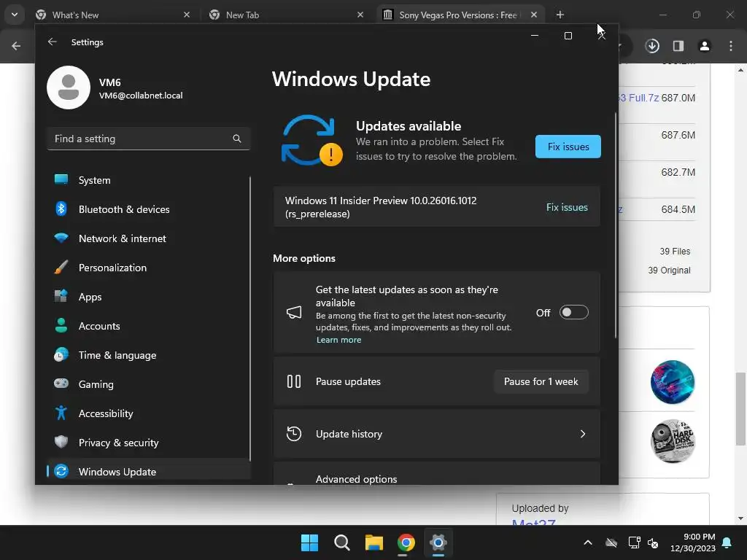
Task: Open Network & internet settings
Action: pyautogui.click(x=148, y=238)
